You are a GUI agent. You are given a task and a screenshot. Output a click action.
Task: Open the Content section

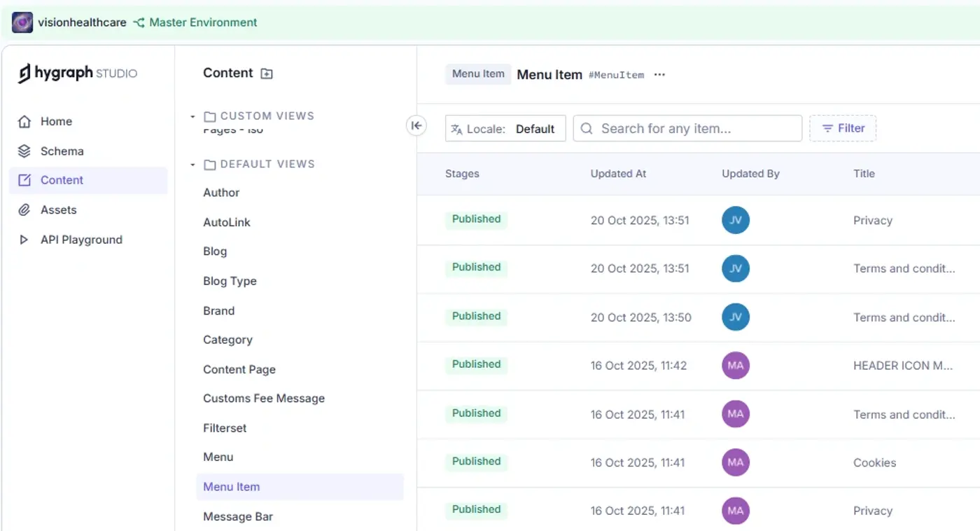coord(88,180)
